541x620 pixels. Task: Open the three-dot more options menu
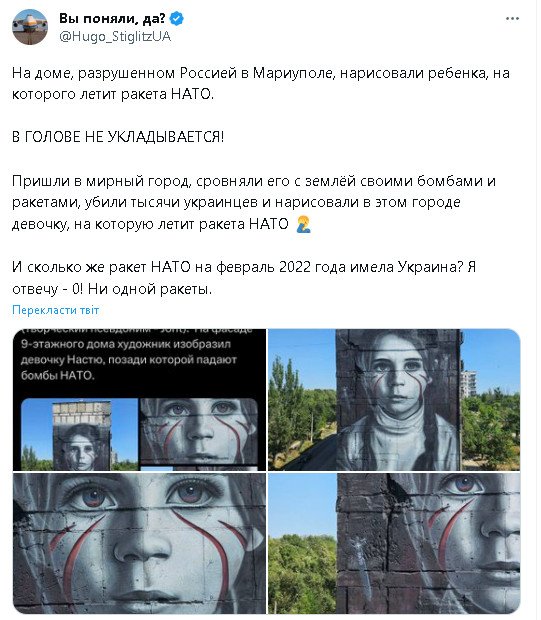512,19
